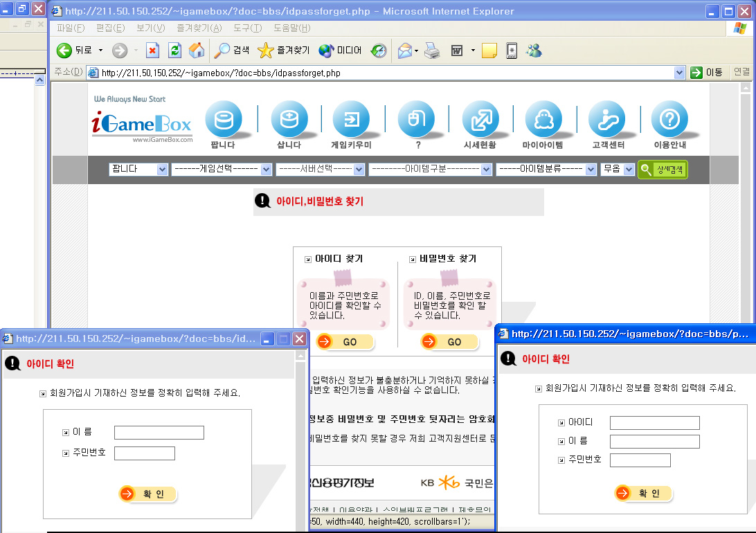Expand the 게임선택 dropdown
This screenshot has height=533, width=756.
coord(222,169)
